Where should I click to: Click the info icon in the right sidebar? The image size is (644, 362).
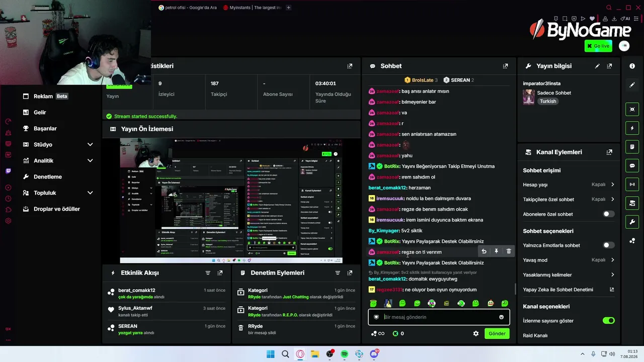632,66
